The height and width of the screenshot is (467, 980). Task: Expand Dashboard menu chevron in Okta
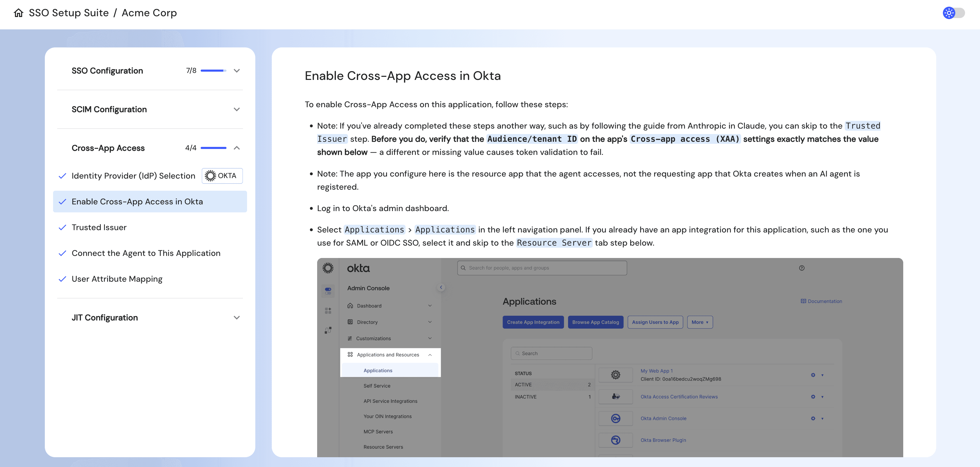click(430, 306)
